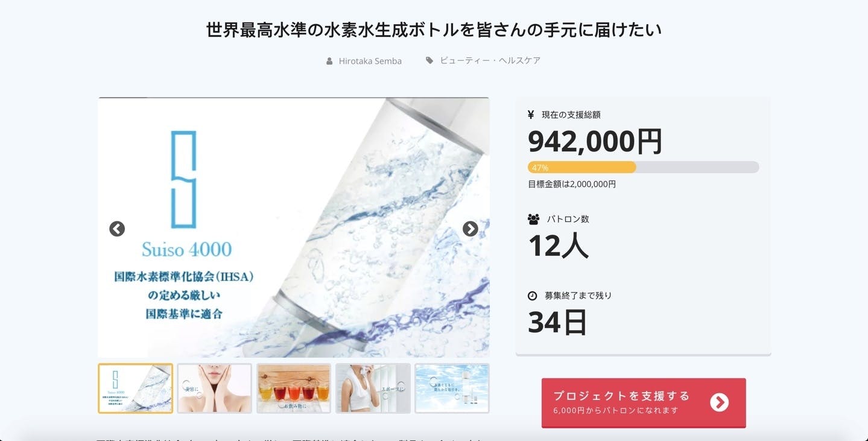Select the Suiso 4000 logo thumbnail
The image size is (868, 441).
coord(136,389)
